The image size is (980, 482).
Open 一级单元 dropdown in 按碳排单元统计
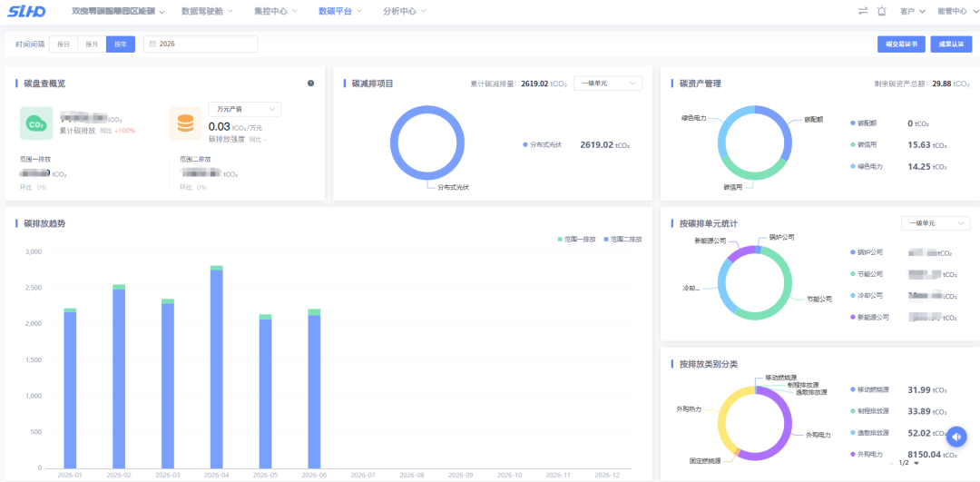(935, 223)
